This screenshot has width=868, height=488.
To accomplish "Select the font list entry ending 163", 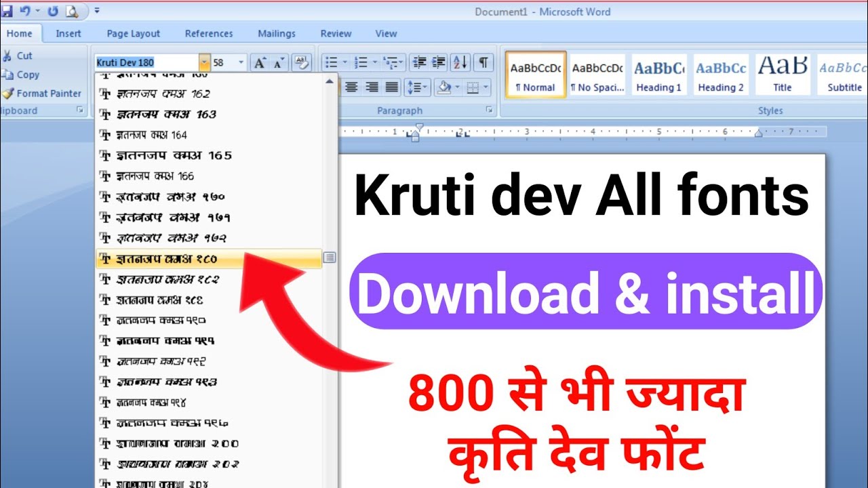I will [x=209, y=114].
